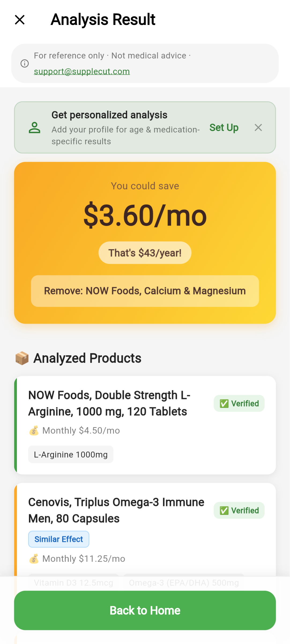The height and width of the screenshot is (644, 290).
Task: Tap the info icon in disclaimer
Action: point(25,64)
